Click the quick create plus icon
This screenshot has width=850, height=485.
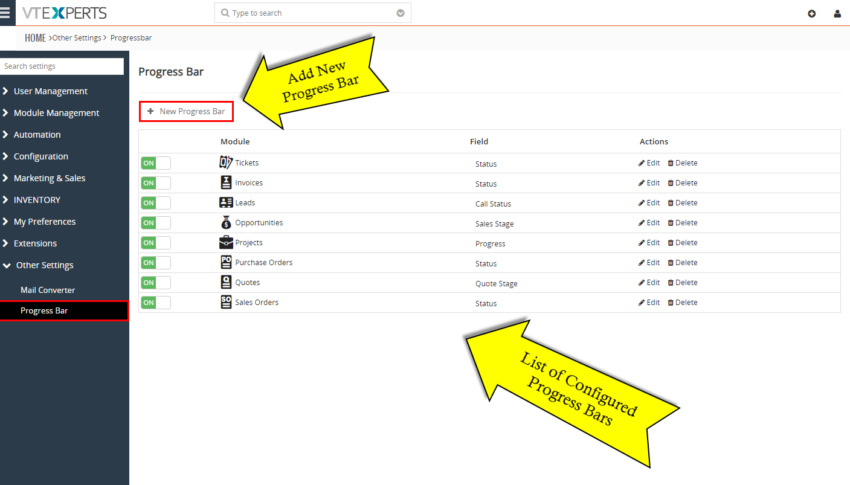click(x=812, y=14)
